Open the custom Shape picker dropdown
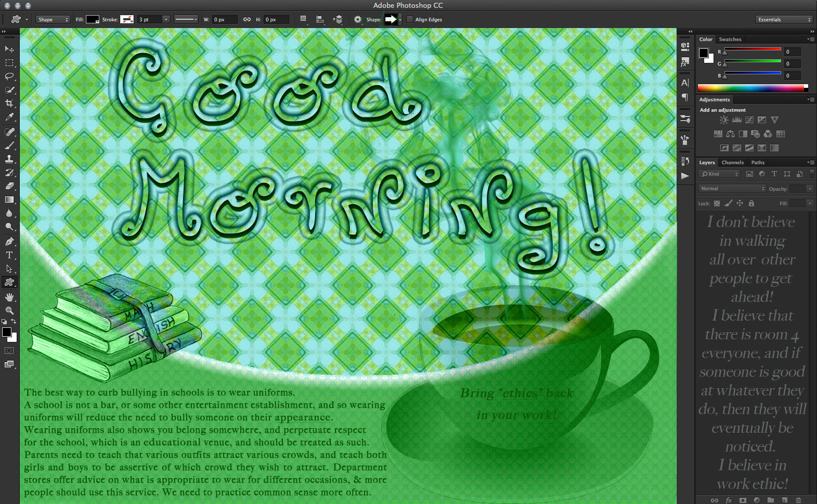The height and width of the screenshot is (504, 817). tap(400, 20)
